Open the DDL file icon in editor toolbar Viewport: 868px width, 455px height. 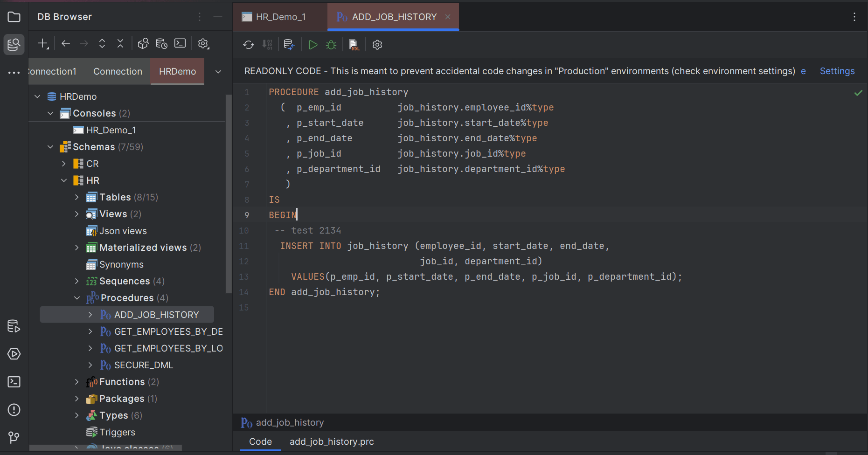354,45
